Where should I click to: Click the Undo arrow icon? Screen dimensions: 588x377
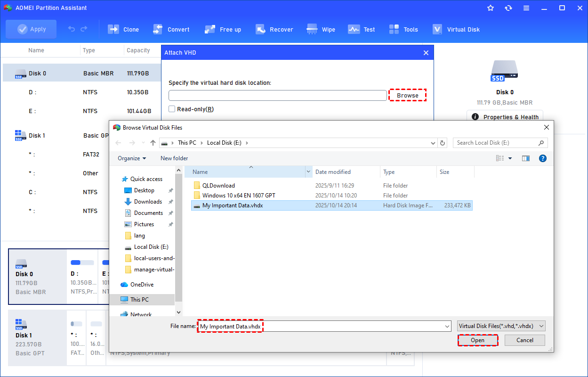(72, 29)
